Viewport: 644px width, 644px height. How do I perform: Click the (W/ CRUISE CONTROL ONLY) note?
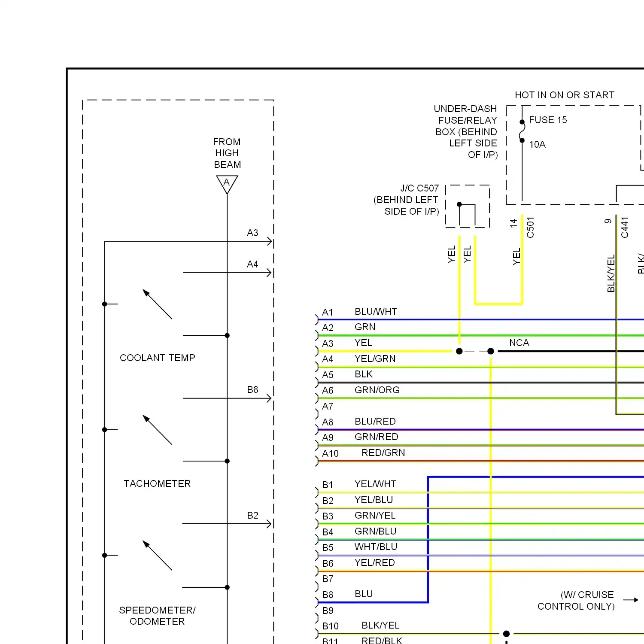click(576, 600)
